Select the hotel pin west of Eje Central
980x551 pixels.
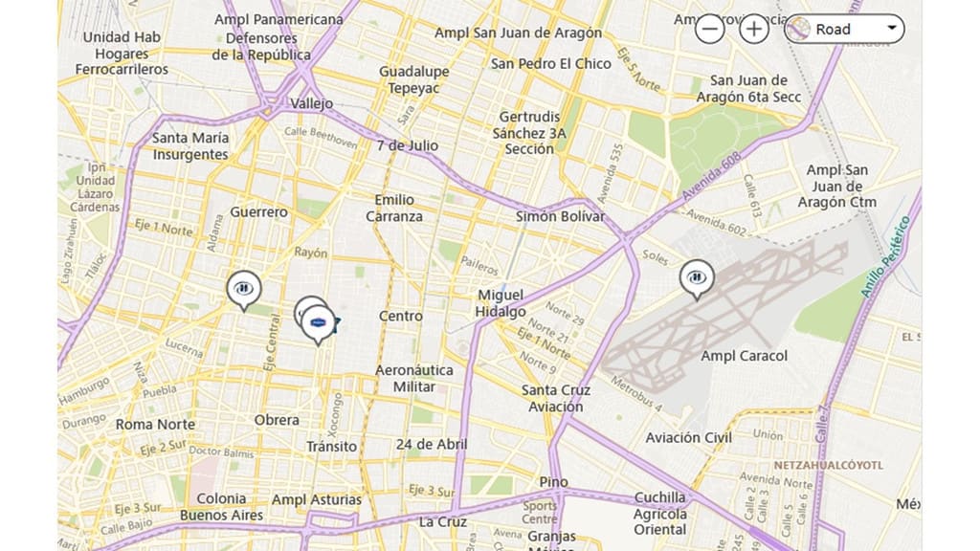coord(244,291)
